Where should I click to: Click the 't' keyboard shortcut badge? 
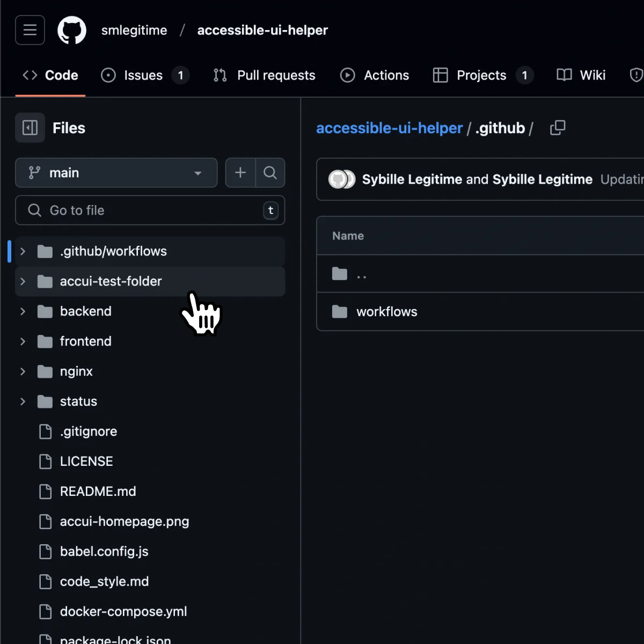270,210
